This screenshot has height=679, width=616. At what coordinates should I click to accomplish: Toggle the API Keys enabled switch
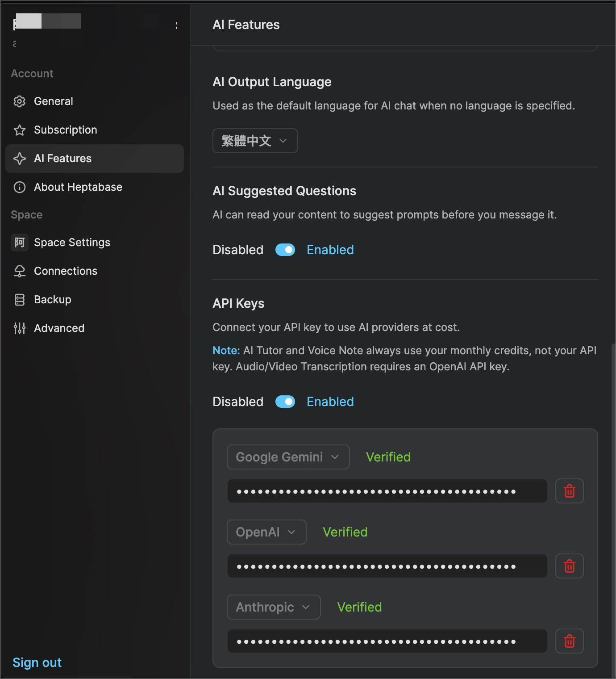[x=285, y=402]
